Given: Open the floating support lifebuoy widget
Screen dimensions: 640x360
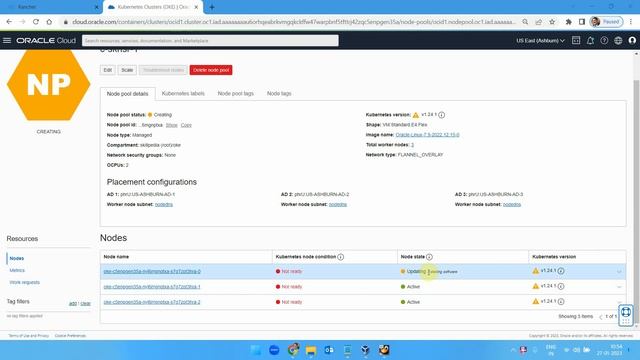Looking at the screenshot, I should click(626, 316).
